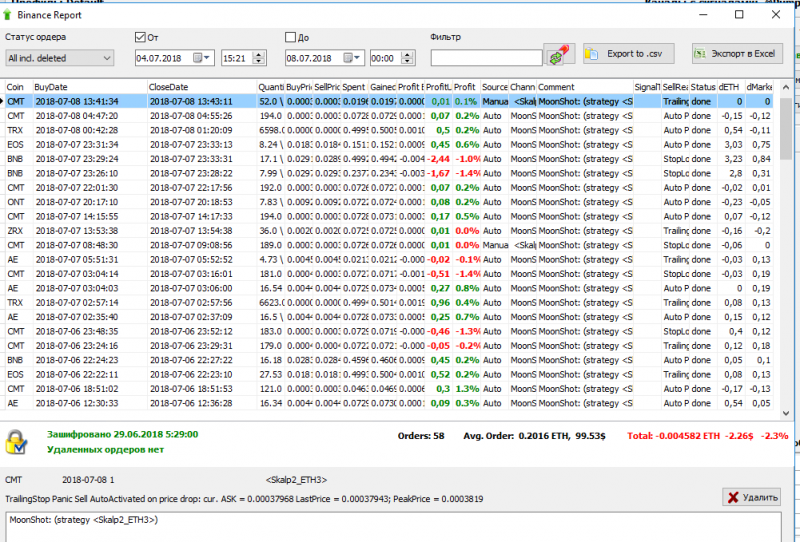This screenshot has width=800, height=542.
Task: Click the 0.8% profit percentage cell
Action: point(467,288)
